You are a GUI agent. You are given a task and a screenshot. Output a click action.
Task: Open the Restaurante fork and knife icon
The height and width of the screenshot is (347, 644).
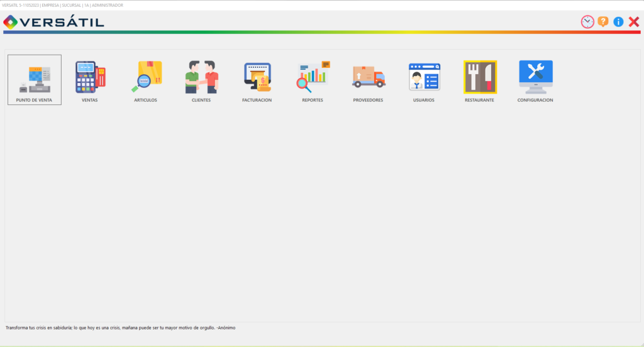click(480, 77)
